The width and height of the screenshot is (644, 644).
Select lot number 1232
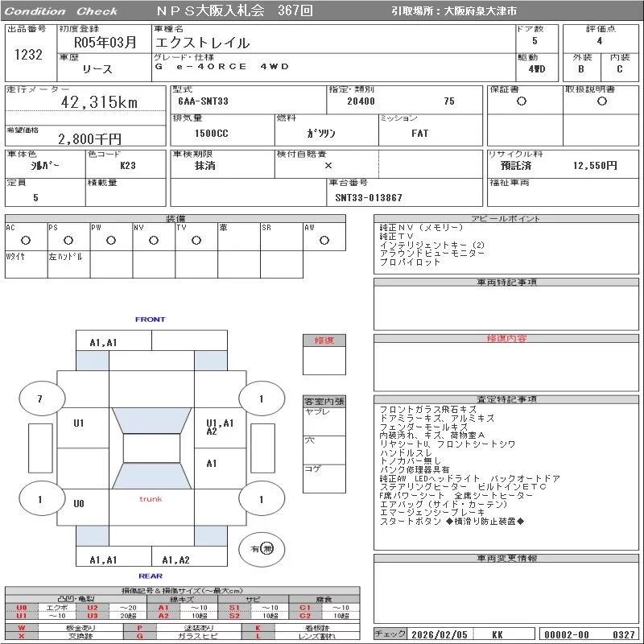point(28,55)
